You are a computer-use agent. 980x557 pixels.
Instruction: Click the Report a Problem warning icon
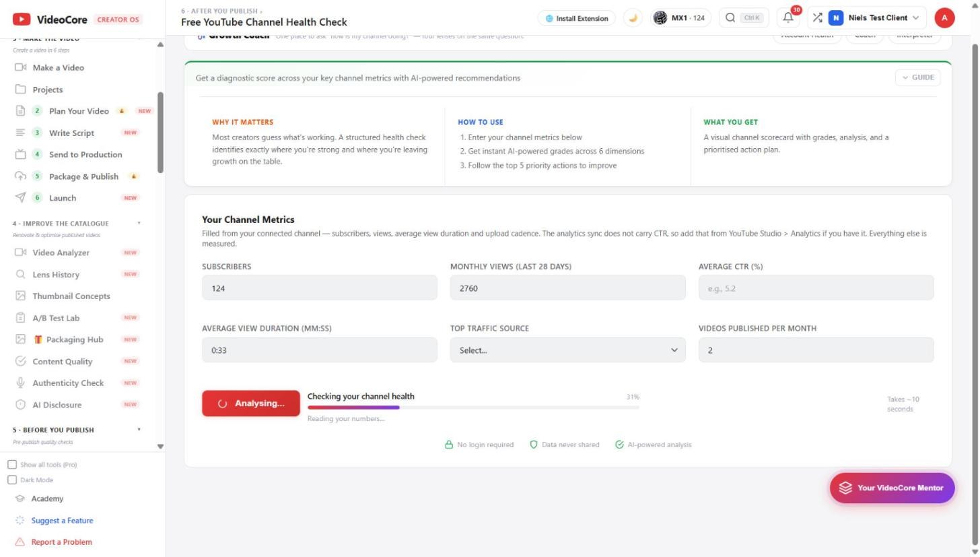click(20, 542)
